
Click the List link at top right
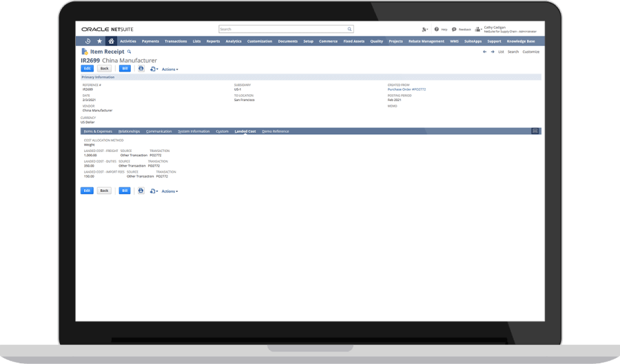(x=501, y=52)
